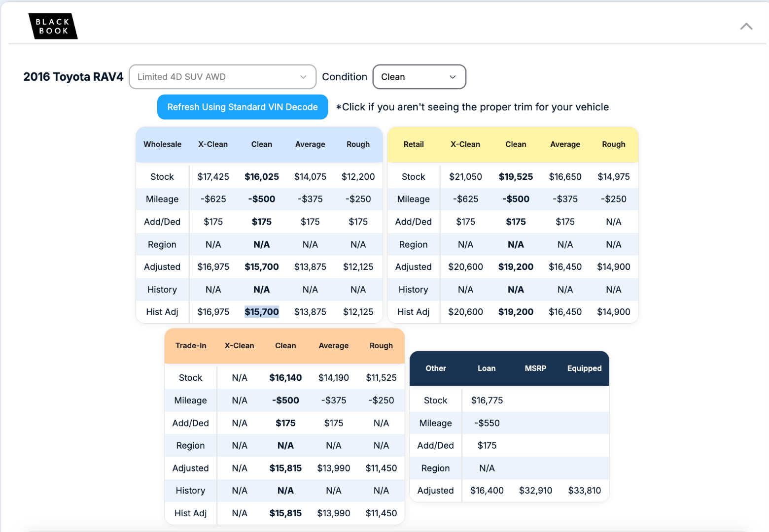
Task: Click Other table Add/Ded value $175
Action: point(487,446)
